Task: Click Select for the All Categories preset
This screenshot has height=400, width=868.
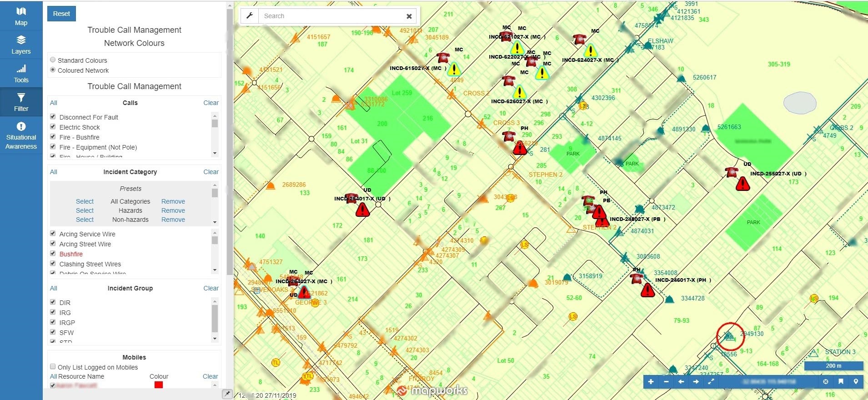Action: tap(85, 201)
